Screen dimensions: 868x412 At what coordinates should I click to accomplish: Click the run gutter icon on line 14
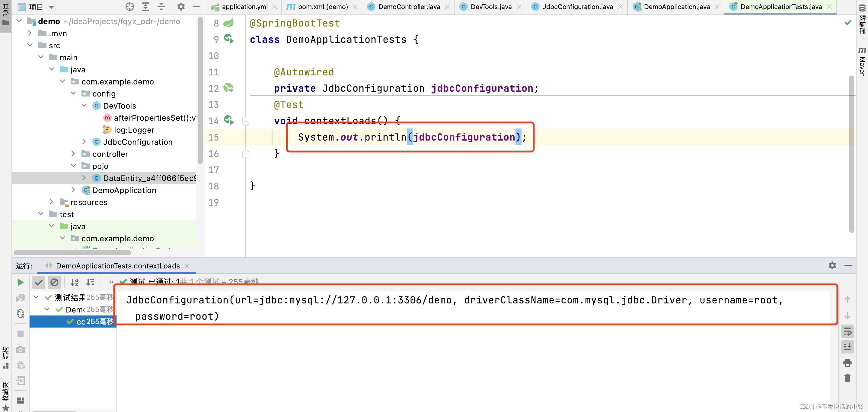tap(229, 121)
